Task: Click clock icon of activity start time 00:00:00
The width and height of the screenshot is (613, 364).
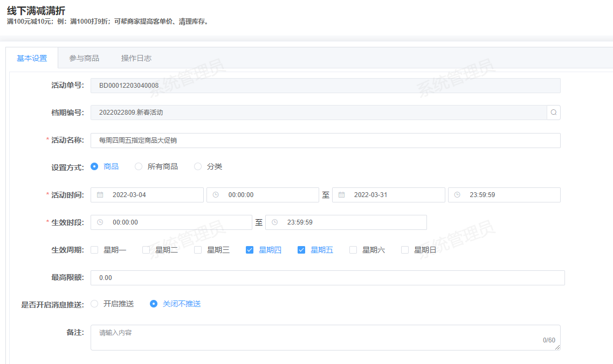Action: click(x=216, y=195)
